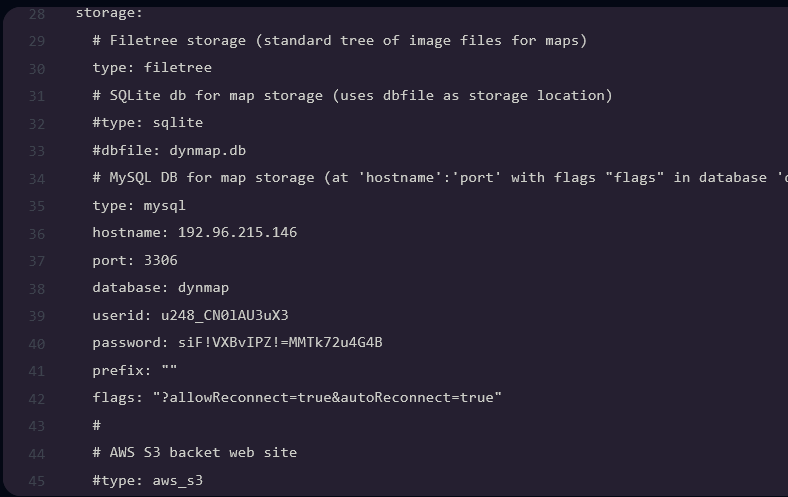Click line number 36
788x497 pixels.
36,234
